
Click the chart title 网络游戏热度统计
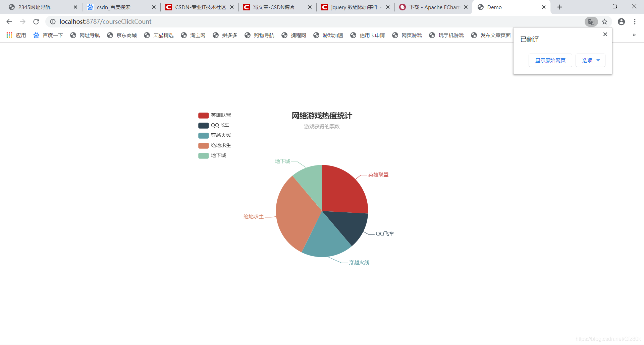[322, 116]
